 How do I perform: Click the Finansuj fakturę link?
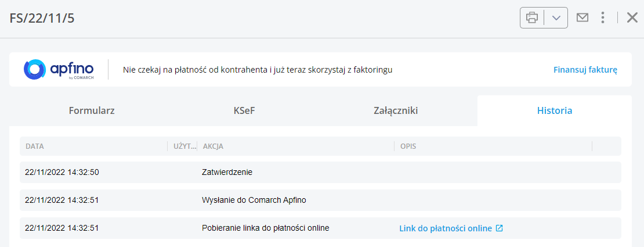(x=585, y=70)
